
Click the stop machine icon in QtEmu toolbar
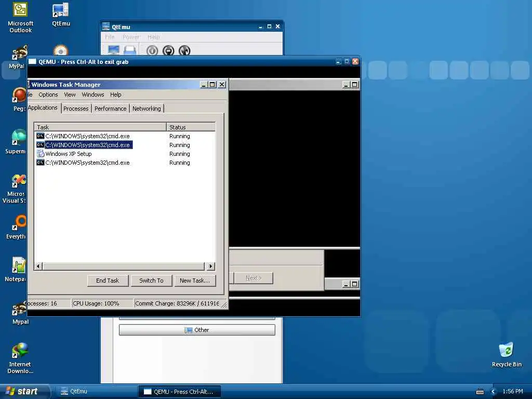pyautogui.click(x=168, y=50)
